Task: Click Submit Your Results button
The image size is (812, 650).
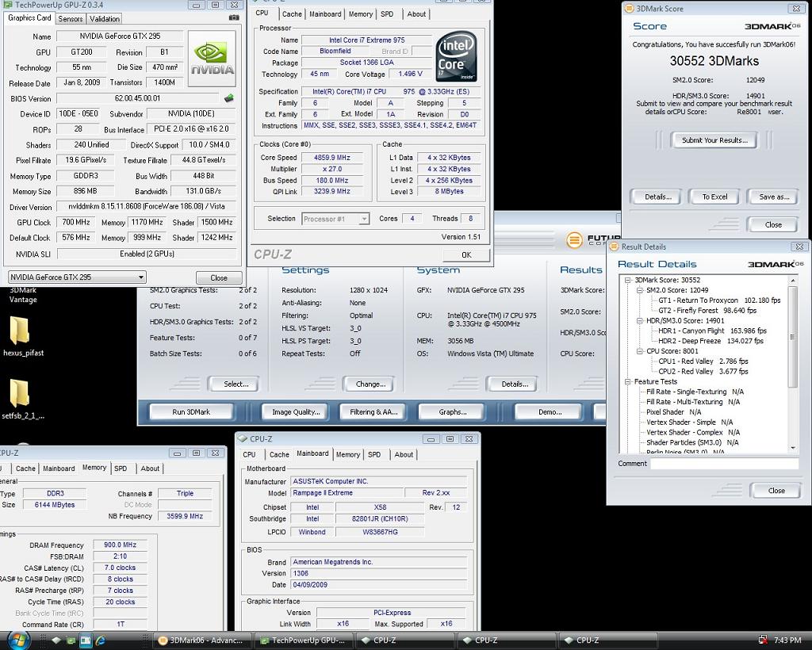Action: coord(714,140)
